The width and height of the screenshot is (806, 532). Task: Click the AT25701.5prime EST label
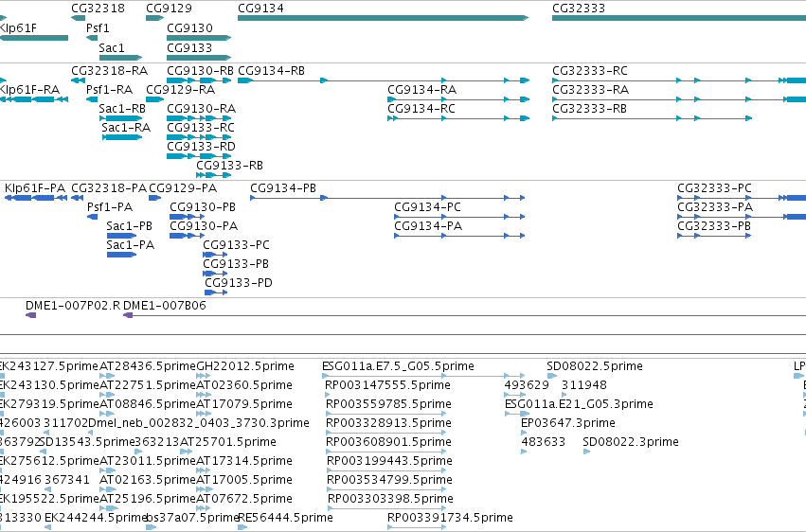tap(227, 442)
